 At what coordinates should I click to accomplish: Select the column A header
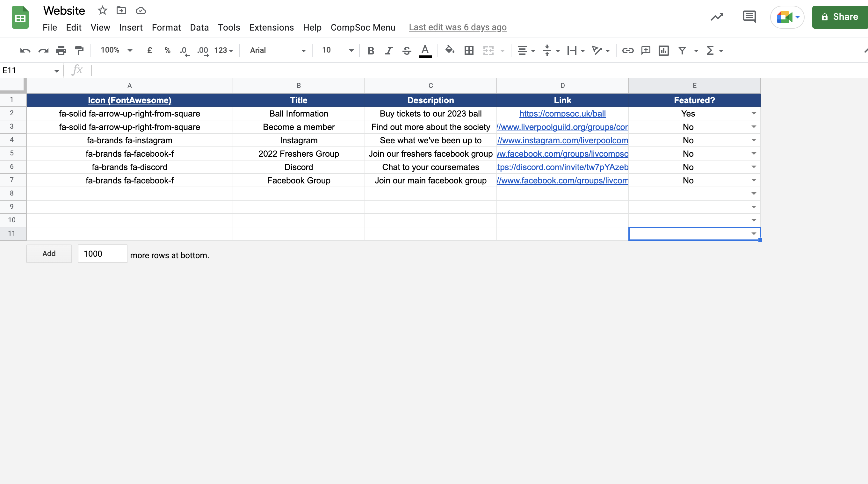(x=130, y=86)
